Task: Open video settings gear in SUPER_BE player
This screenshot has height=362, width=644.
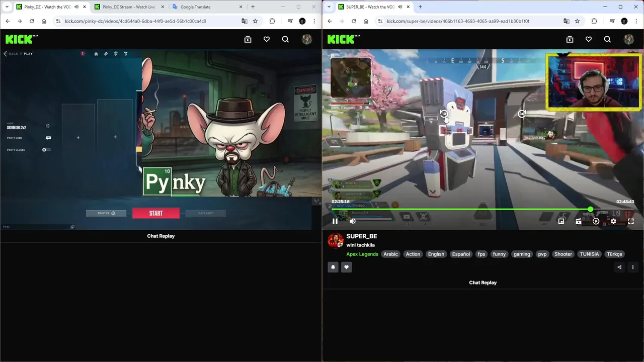Action: [x=613, y=221]
